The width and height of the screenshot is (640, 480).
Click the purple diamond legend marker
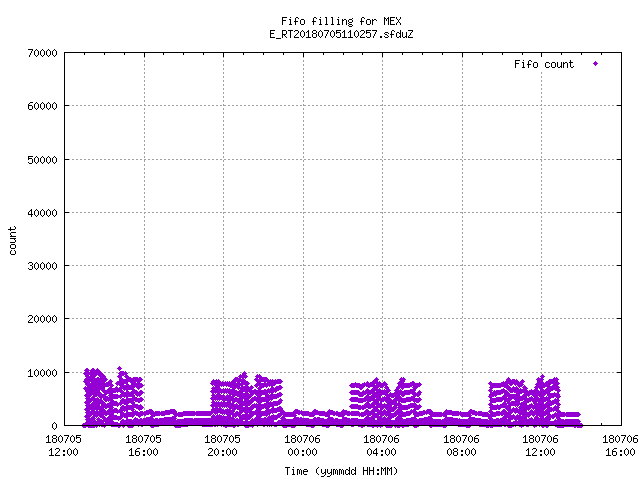coord(596,64)
